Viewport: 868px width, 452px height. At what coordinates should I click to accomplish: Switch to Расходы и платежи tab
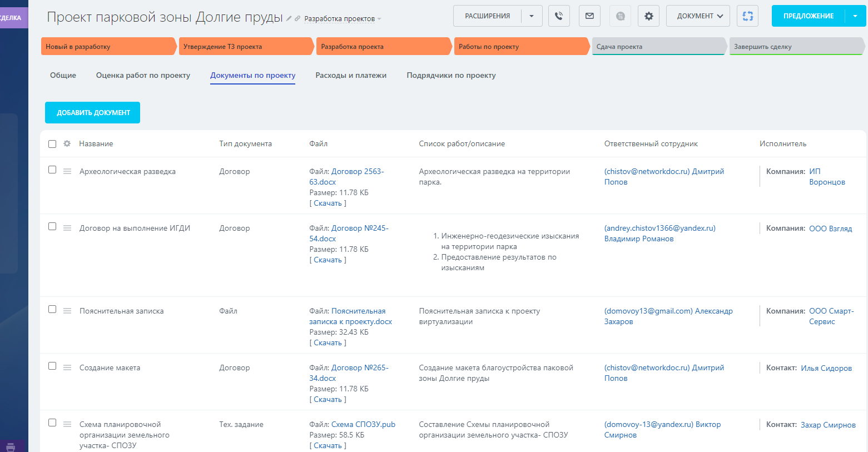coord(351,75)
